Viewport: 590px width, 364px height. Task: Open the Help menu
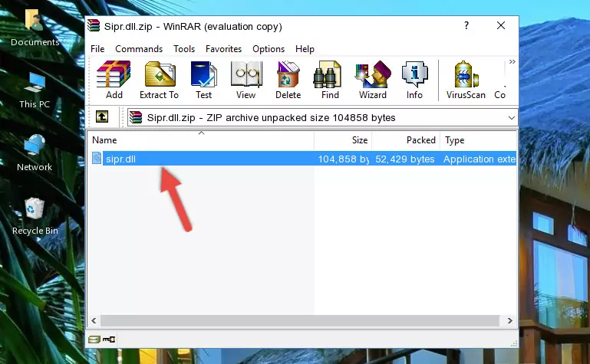pos(305,49)
